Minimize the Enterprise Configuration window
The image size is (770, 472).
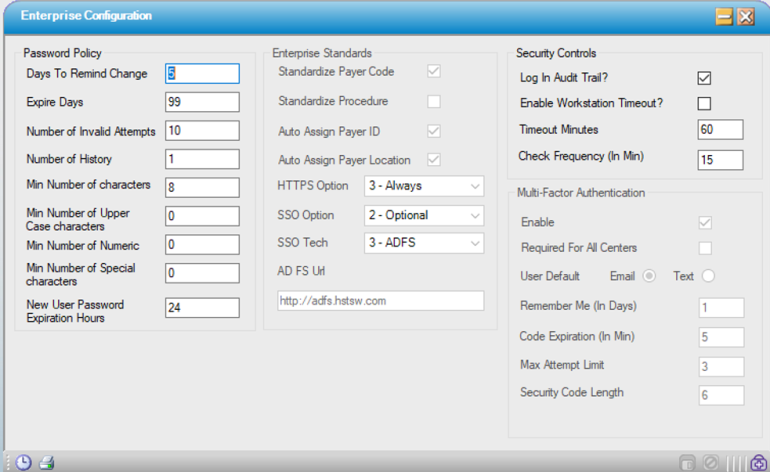[724, 17]
